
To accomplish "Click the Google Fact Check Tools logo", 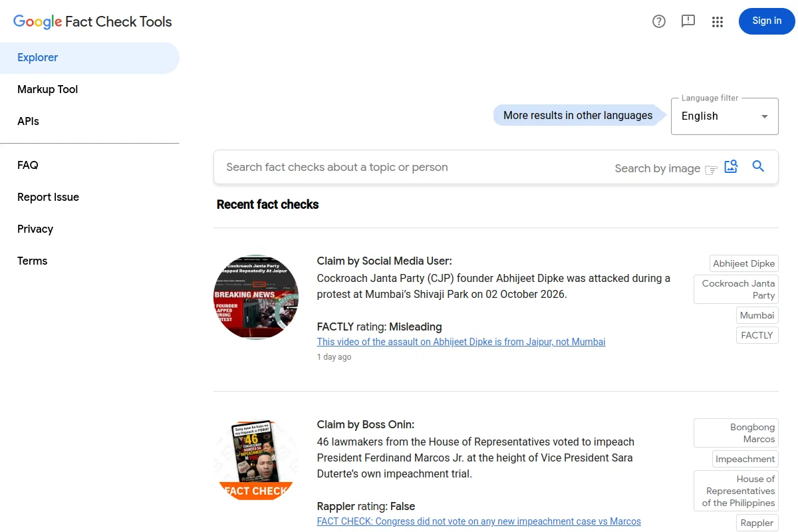I will [x=92, y=21].
